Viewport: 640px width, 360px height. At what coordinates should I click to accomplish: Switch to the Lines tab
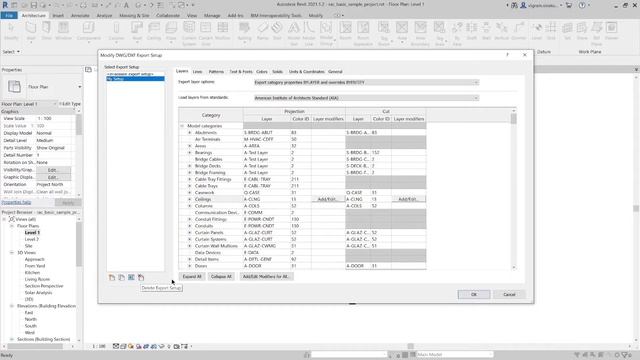pos(197,72)
